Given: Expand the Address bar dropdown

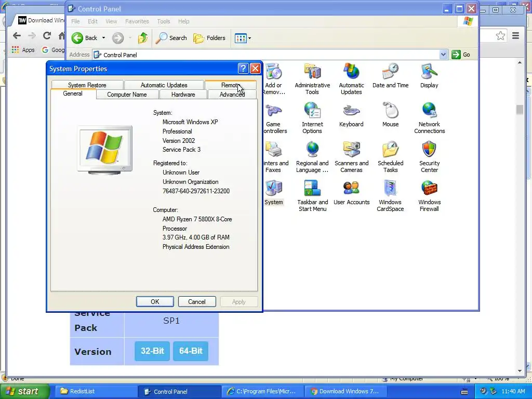Looking at the screenshot, I should pyautogui.click(x=443, y=55).
